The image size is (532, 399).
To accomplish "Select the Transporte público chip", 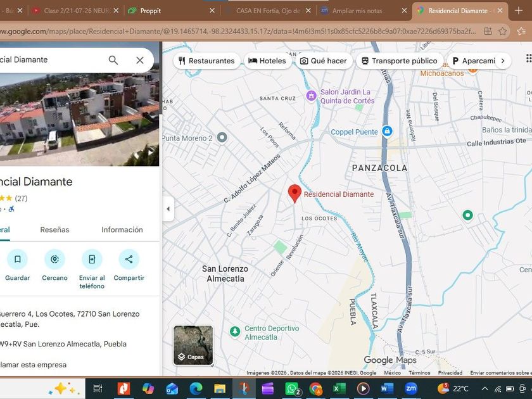I will pos(400,61).
